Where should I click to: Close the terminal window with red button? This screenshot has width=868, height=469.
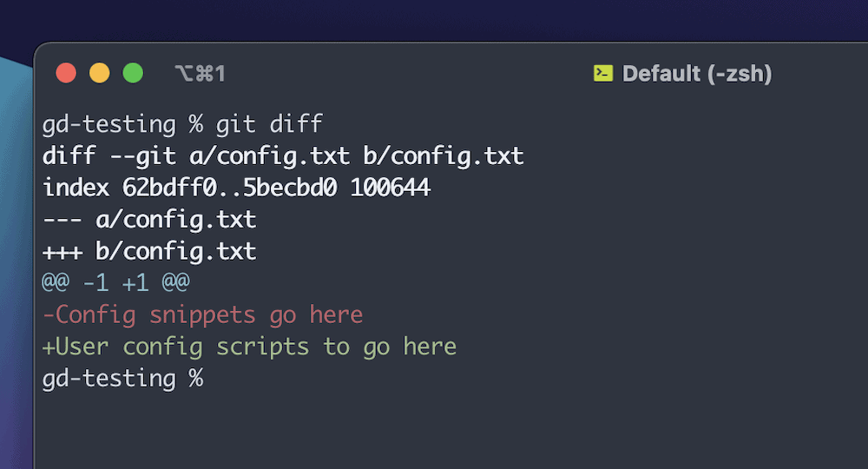click(x=66, y=73)
